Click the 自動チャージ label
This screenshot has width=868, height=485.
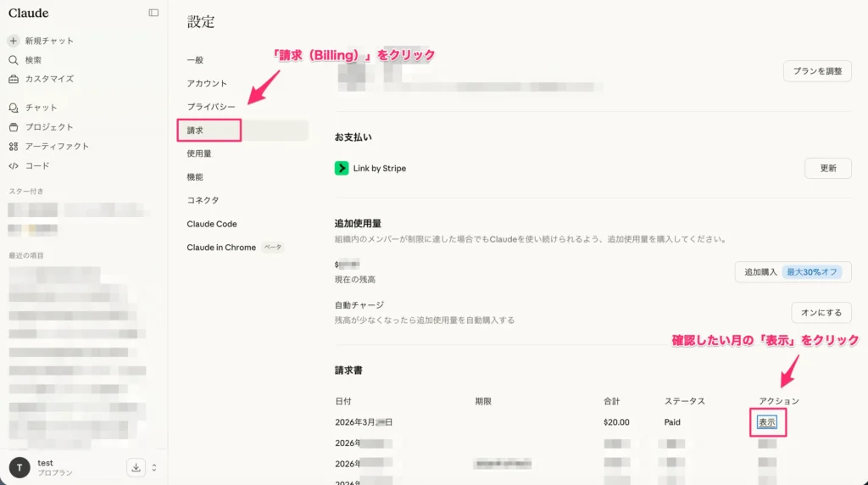(x=359, y=304)
